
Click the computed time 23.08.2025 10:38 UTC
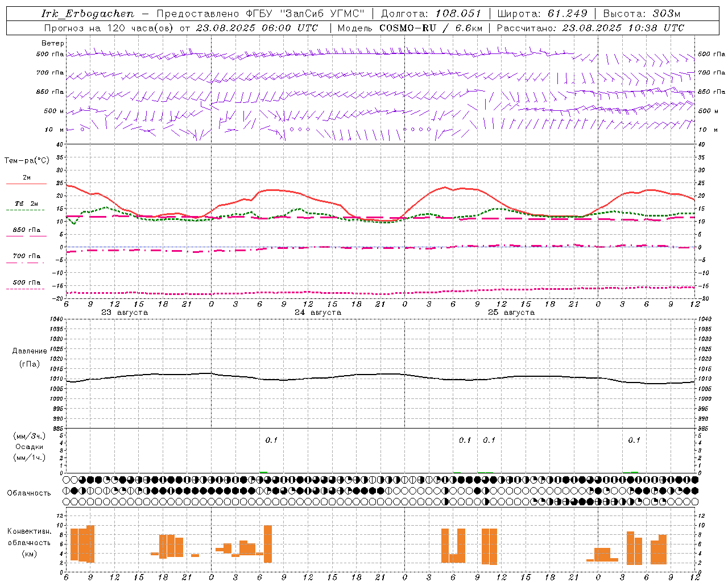623,28
